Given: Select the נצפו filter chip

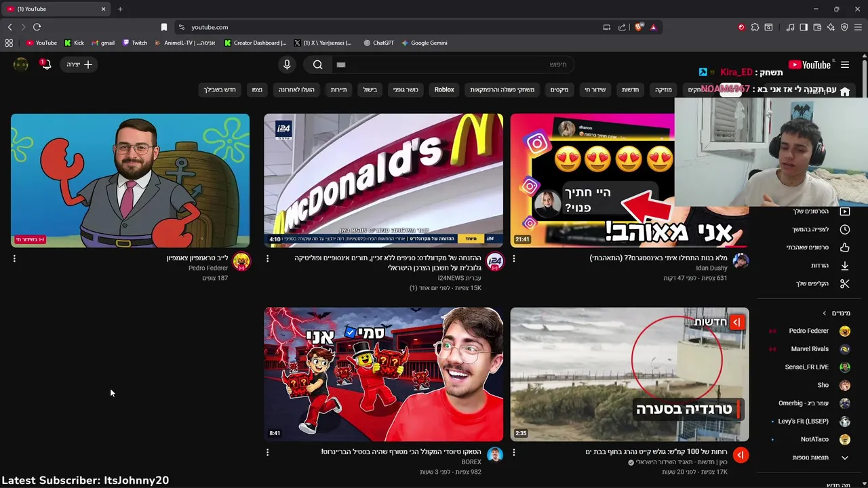Looking at the screenshot, I should point(257,89).
